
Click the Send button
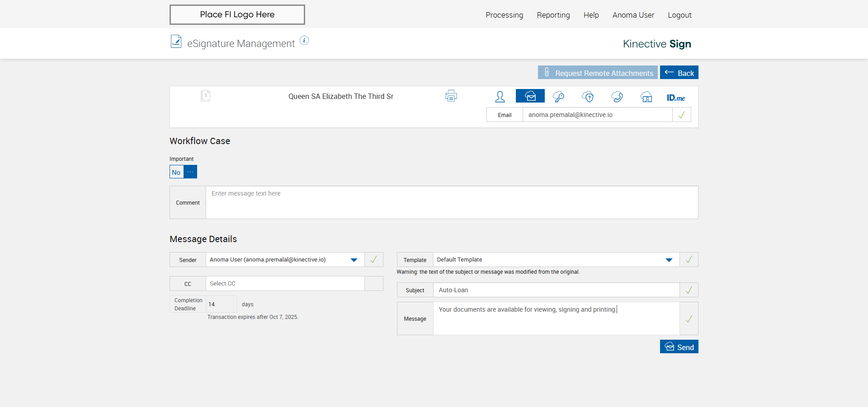(679, 347)
